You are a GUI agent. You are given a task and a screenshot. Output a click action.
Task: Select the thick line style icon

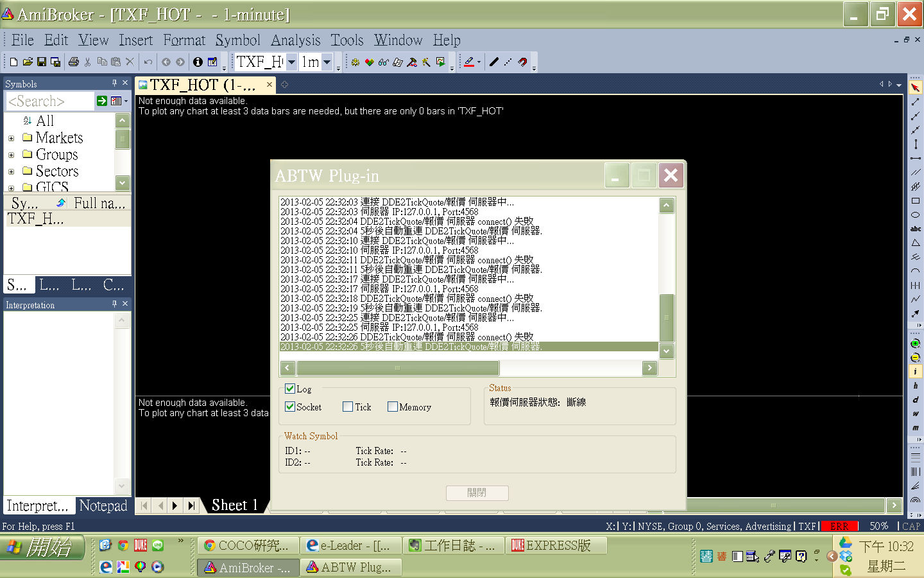493,62
